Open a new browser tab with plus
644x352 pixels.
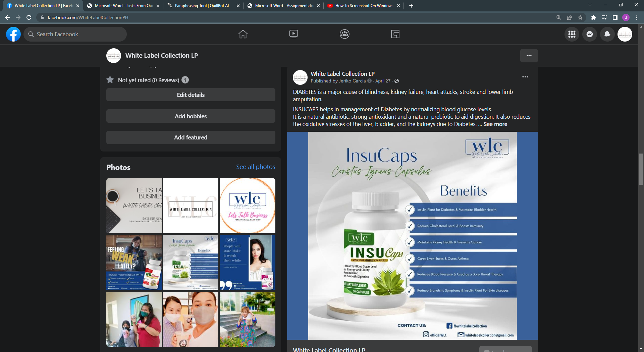point(411,6)
